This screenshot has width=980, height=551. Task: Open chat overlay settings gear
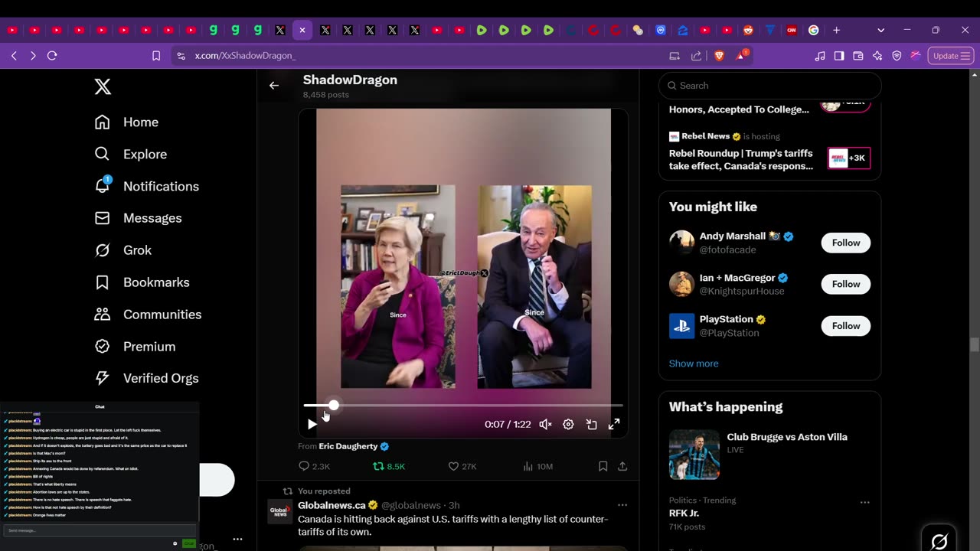pyautogui.click(x=175, y=543)
